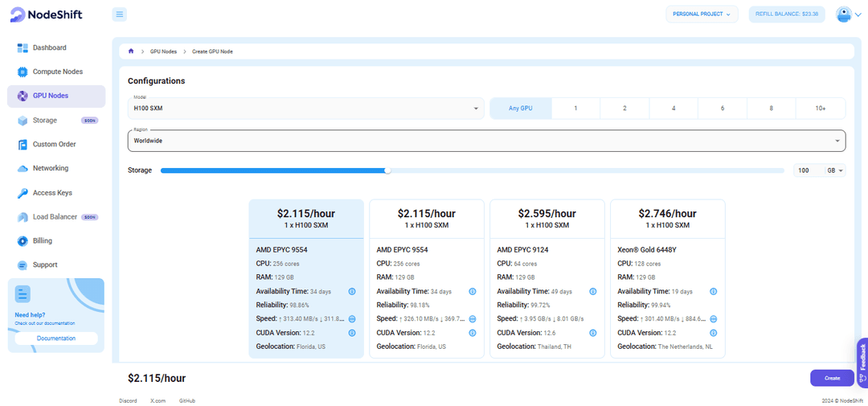Go to Compute Nodes
This screenshot has width=868, height=406.
[x=56, y=72]
